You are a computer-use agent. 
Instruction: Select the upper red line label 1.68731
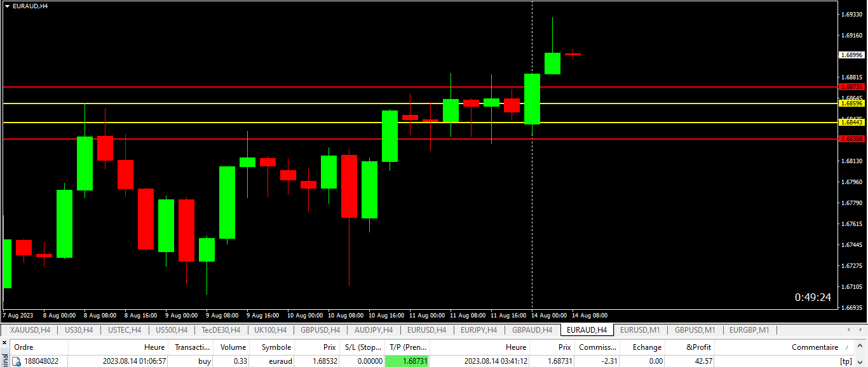[852, 86]
